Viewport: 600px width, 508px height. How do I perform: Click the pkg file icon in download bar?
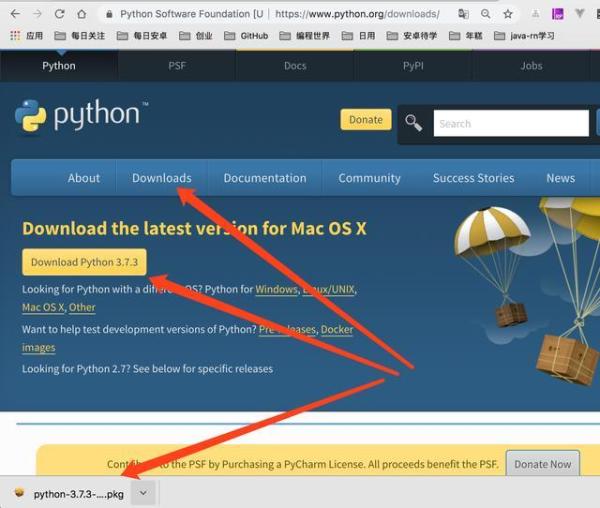point(19,493)
